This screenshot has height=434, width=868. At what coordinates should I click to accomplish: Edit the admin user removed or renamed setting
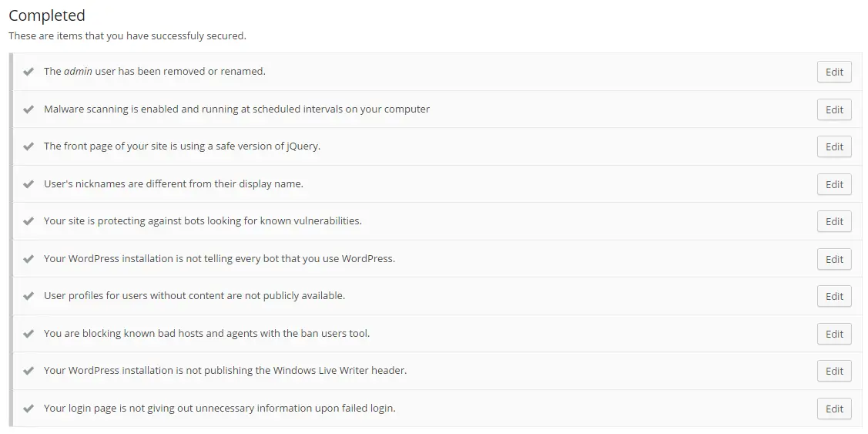[x=834, y=72]
